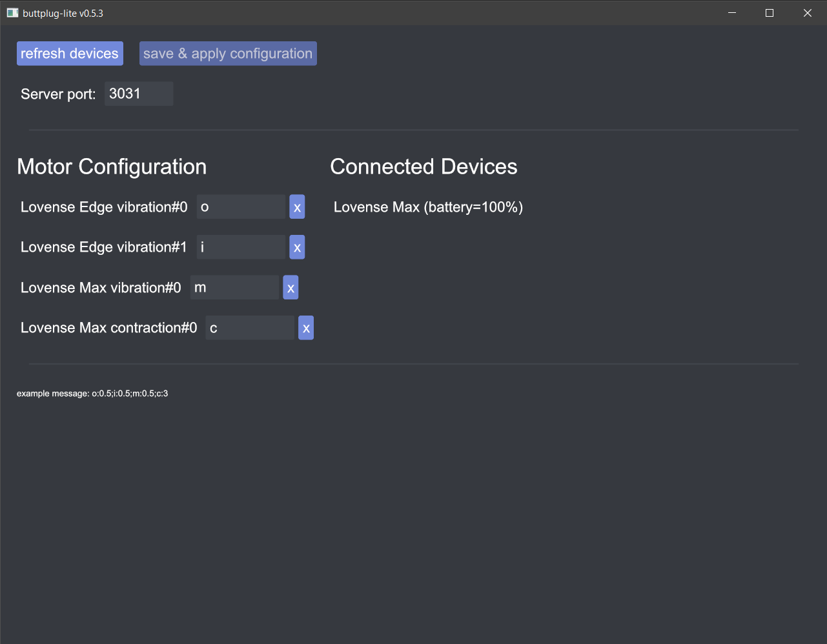Image resolution: width=827 pixels, height=644 pixels.
Task: Select the Lovense Max (battery=100%) device text
Action: point(428,207)
